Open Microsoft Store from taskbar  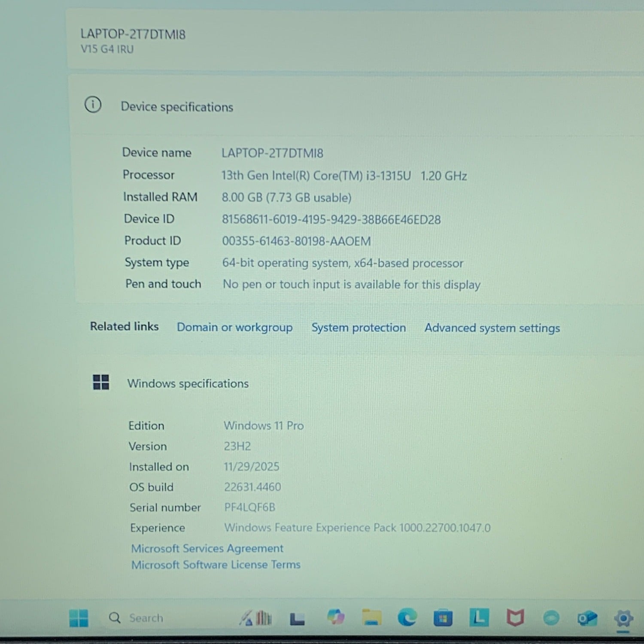pyautogui.click(x=443, y=618)
